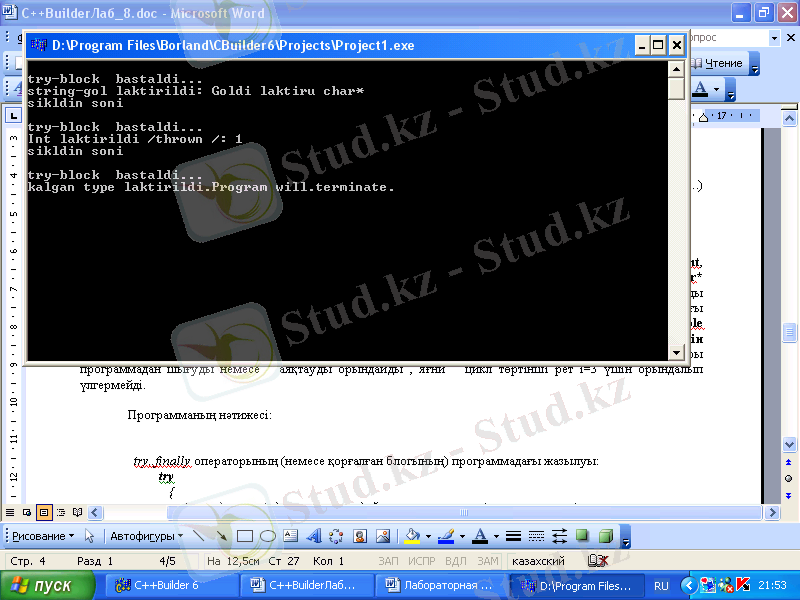Insert a WordArt object
This screenshot has width=800, height=600.
tap(313, 536)
